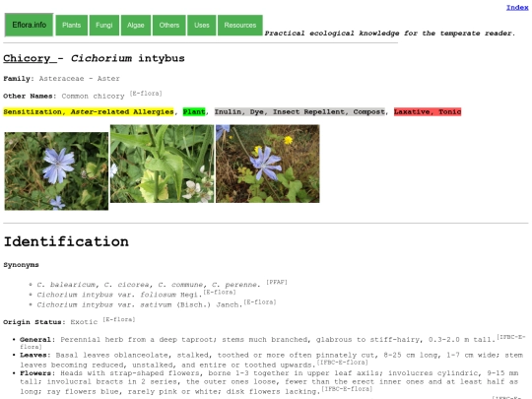The height and width of the screenshot is (399, 532).
Task: Click 'Origin Status' label
Action: tap(33, 322)
